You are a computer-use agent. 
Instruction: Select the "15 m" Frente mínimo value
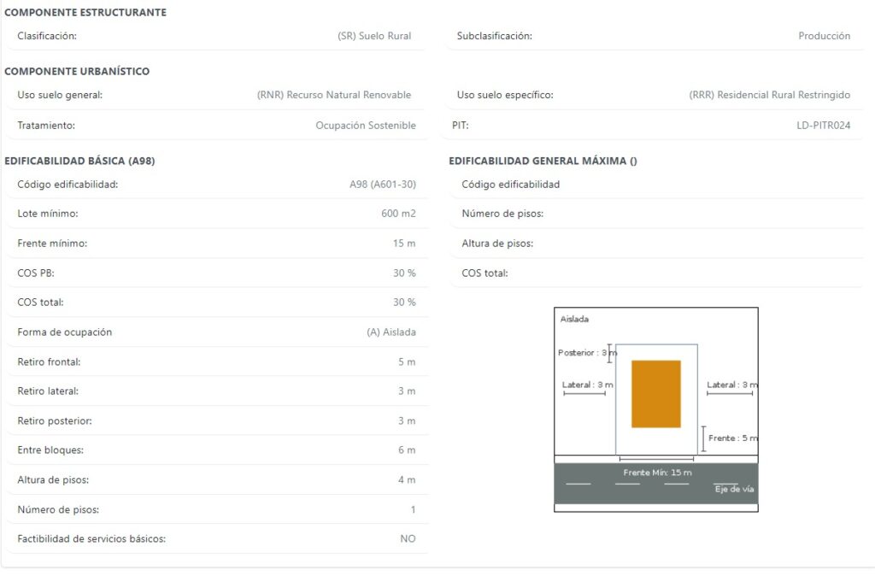[404, 244]
